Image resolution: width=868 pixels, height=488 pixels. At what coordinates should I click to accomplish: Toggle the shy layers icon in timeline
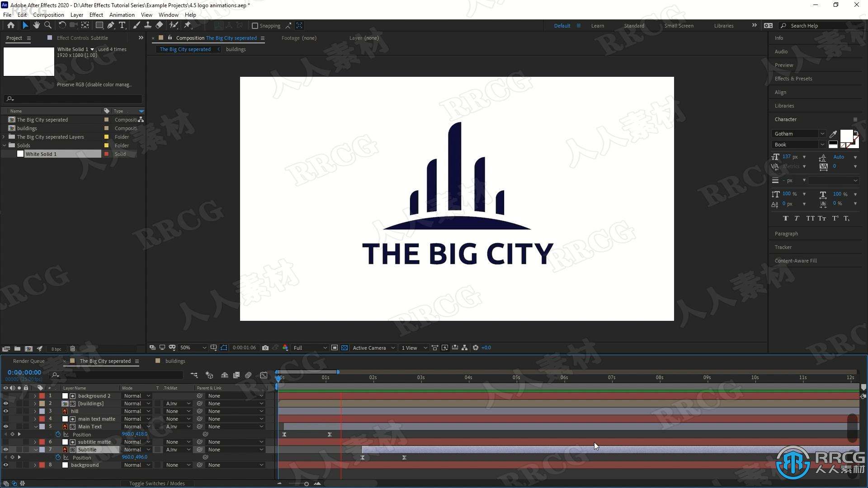point(224,375)
